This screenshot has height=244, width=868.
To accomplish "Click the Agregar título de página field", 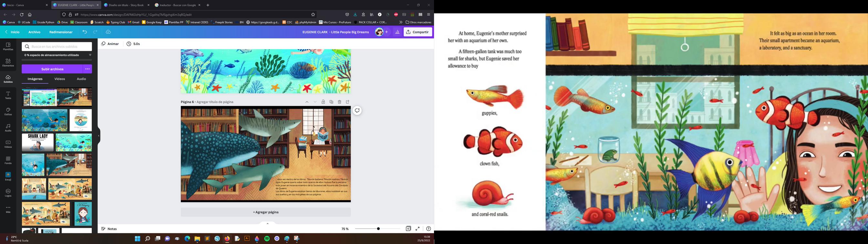I will (215, 102).
